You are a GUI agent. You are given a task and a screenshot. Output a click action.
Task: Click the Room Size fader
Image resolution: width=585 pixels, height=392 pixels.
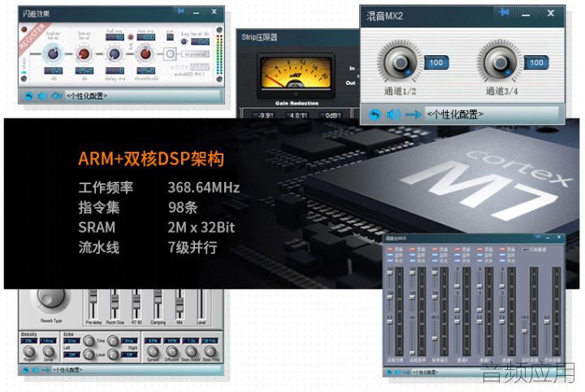click(x=115, y=304)
